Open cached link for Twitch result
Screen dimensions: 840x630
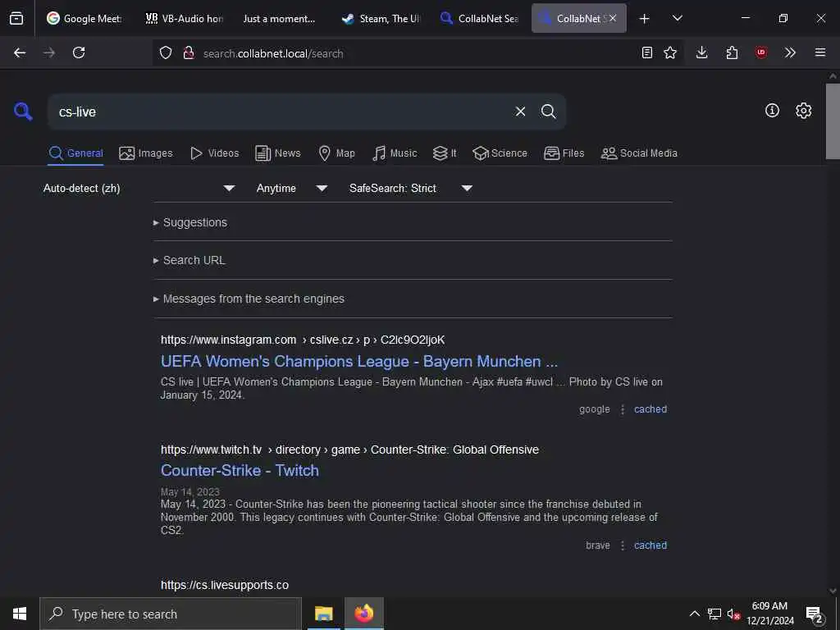tap(651, 546)
